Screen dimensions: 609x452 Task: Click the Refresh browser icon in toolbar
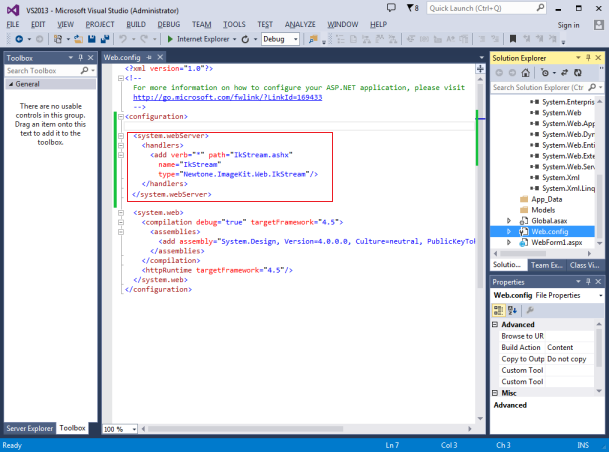click(x=245, y=39)
